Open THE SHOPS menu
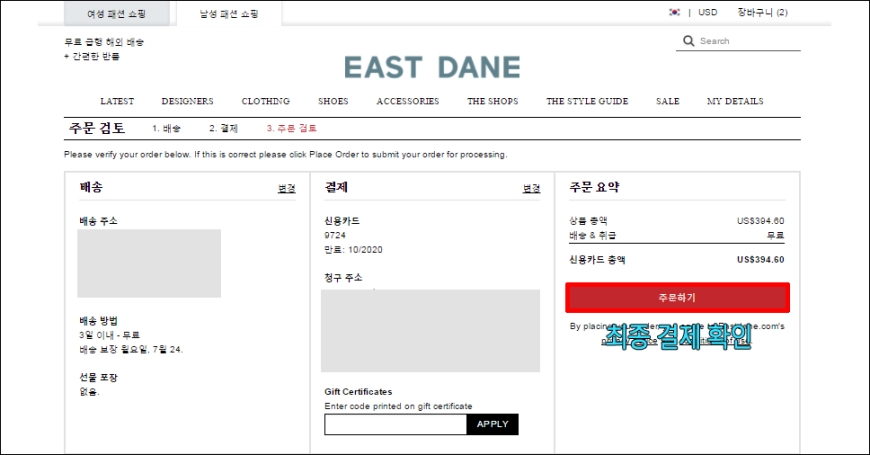 [x=493, y=101]
